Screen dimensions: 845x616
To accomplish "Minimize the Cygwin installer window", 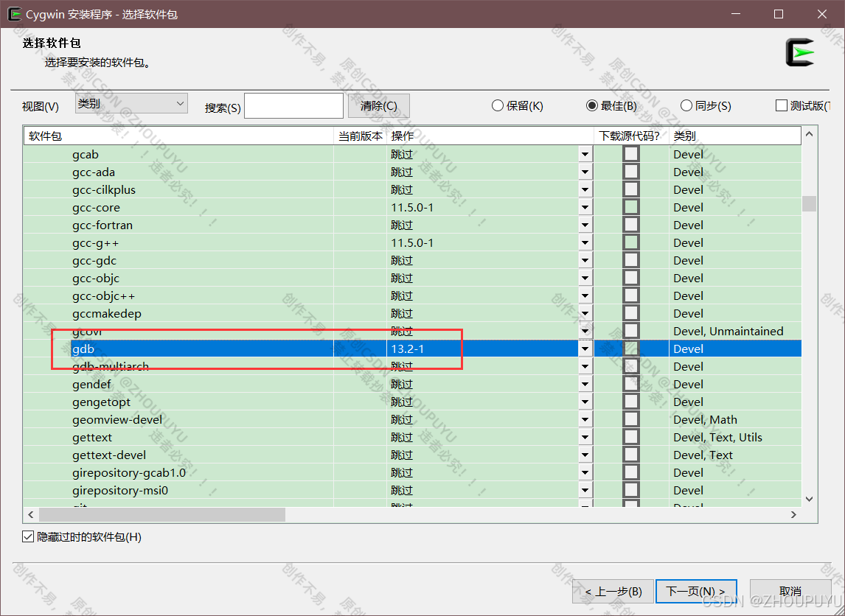I will [x=735, y=14].
